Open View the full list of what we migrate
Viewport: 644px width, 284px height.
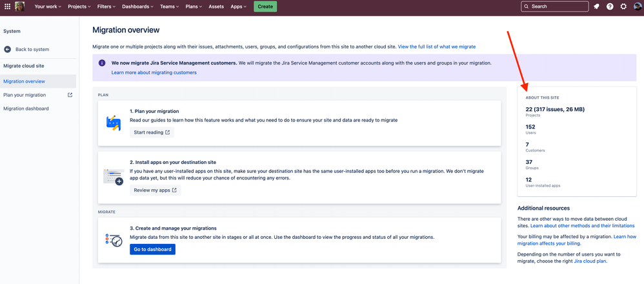(437, 47)
